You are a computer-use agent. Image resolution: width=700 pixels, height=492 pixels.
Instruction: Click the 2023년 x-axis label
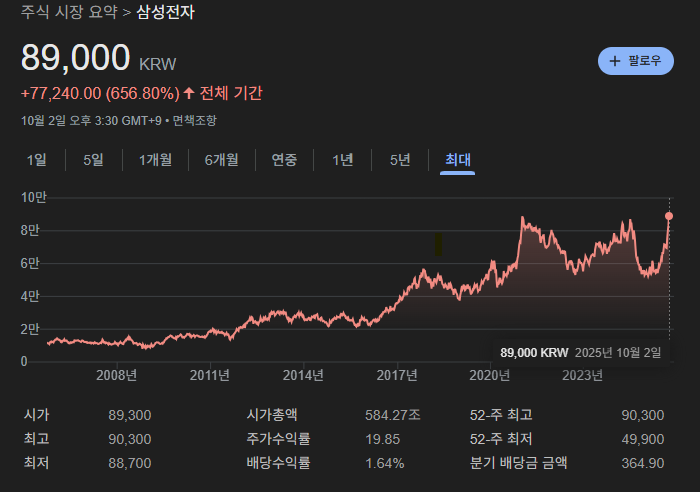(x=583, y=375)
